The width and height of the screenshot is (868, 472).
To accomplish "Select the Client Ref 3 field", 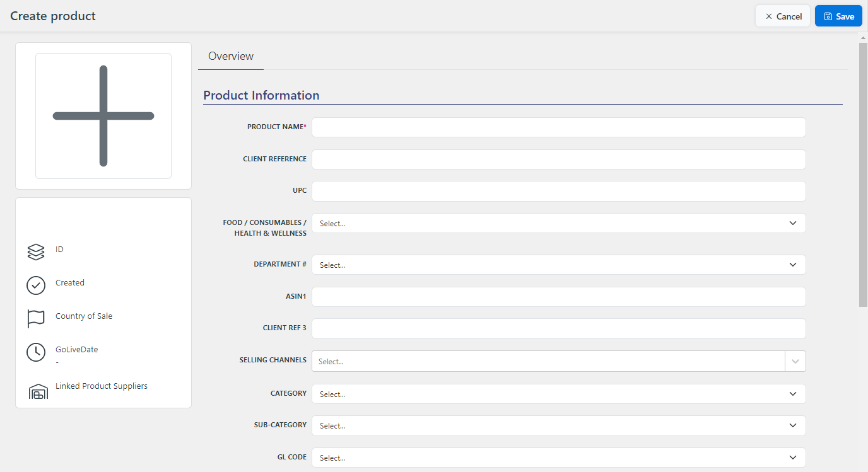I will tap(559, 328).
